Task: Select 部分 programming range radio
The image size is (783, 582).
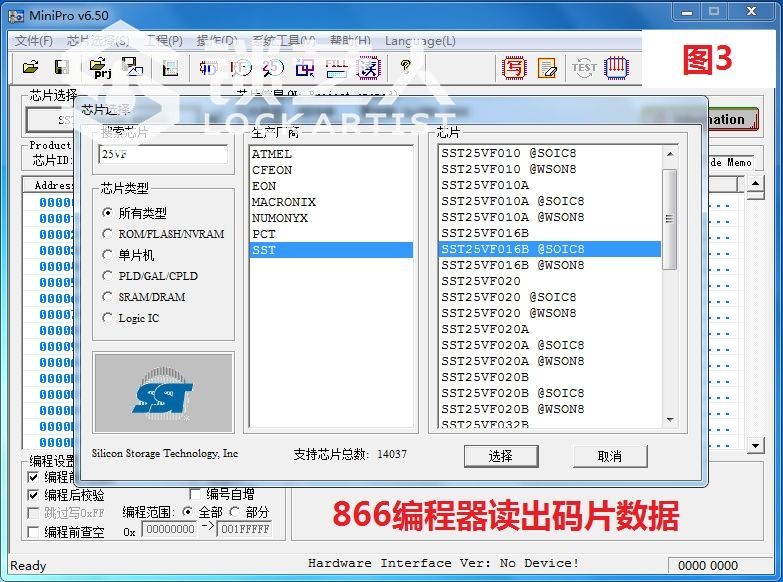Action: click(x=234, y=512)
